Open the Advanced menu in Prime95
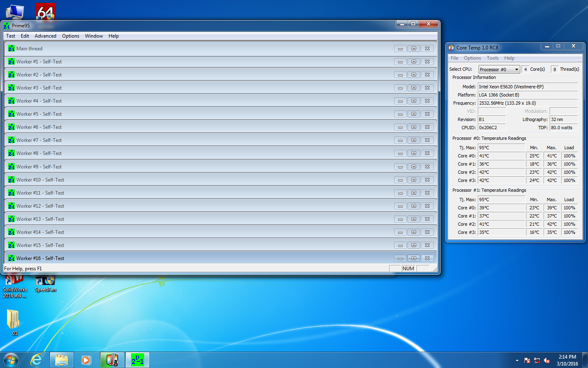The image size is (588, 368). click(45, 36)
